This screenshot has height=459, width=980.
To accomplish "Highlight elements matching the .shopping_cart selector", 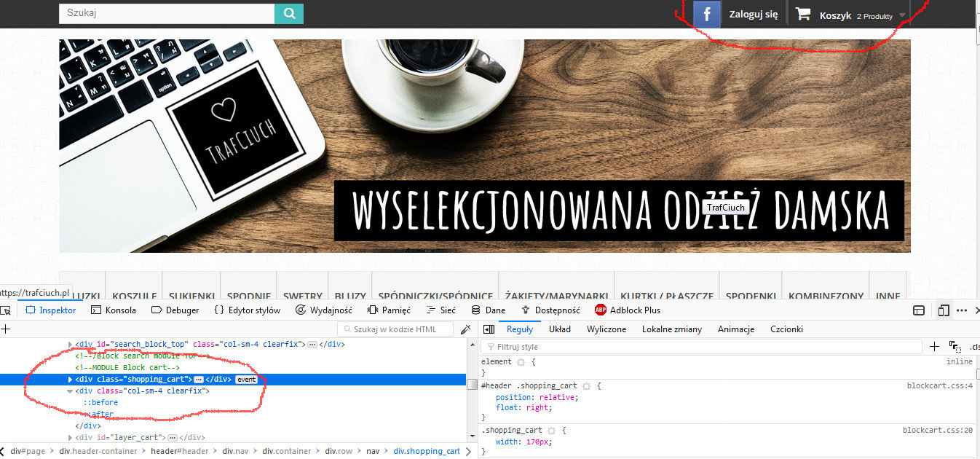I will [552, 431].
